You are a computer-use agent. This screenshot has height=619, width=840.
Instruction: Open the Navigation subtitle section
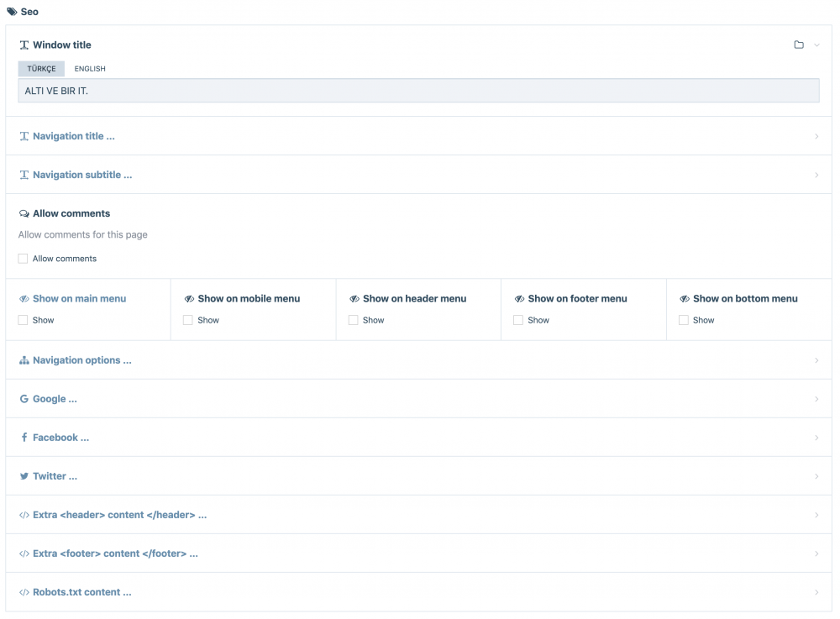tap(81, 175)
